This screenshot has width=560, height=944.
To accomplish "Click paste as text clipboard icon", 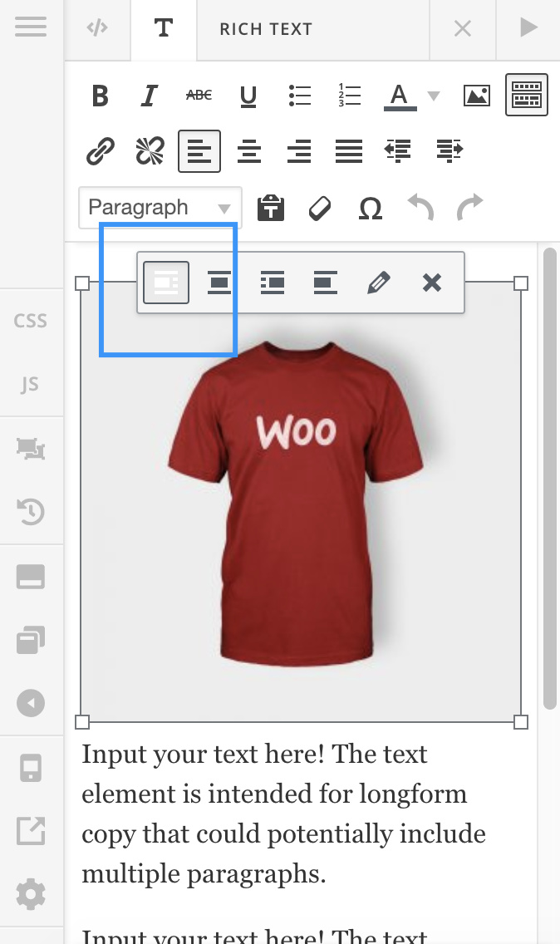I will [270, 208].
